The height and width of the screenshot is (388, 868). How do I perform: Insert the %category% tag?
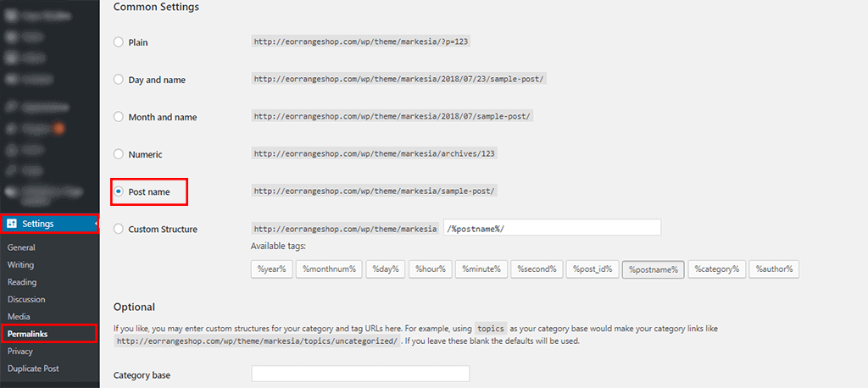[x=716, y=269]
